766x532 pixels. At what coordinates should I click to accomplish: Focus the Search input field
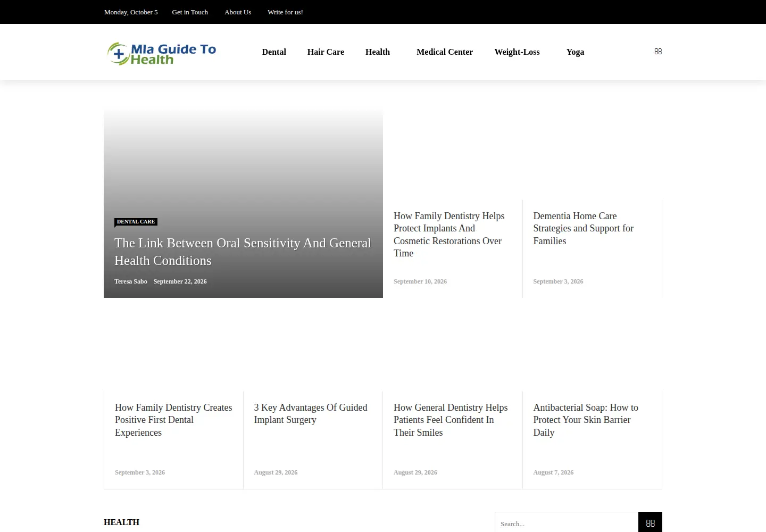click(567, 523)
